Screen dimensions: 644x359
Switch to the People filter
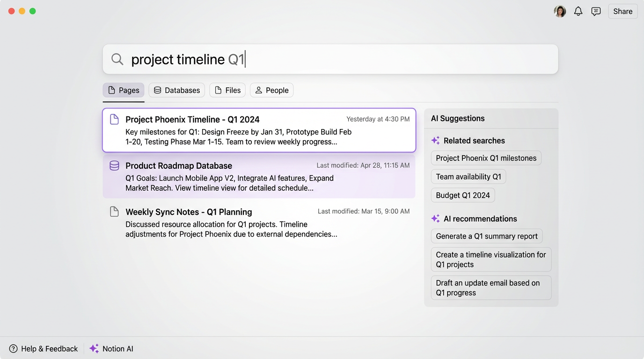point(271,90)
